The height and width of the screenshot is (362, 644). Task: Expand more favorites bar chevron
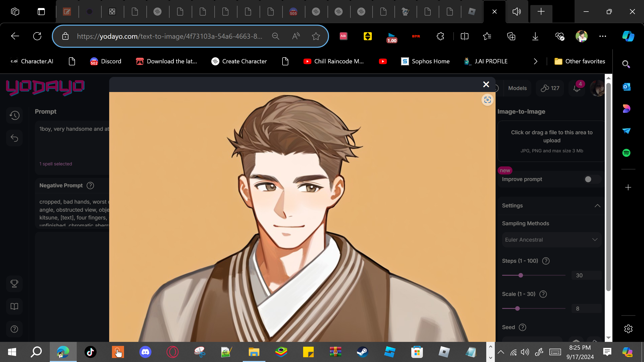point(536,61)
